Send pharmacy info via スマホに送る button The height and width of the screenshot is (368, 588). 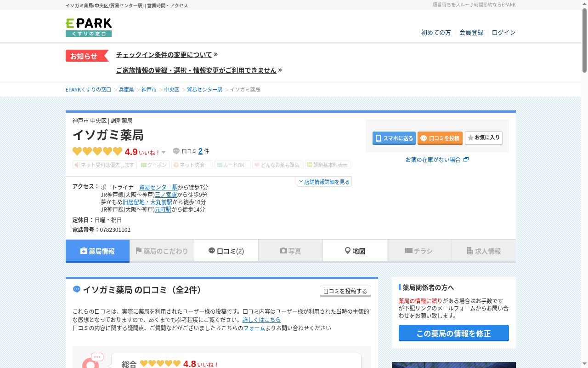[394, 138]
